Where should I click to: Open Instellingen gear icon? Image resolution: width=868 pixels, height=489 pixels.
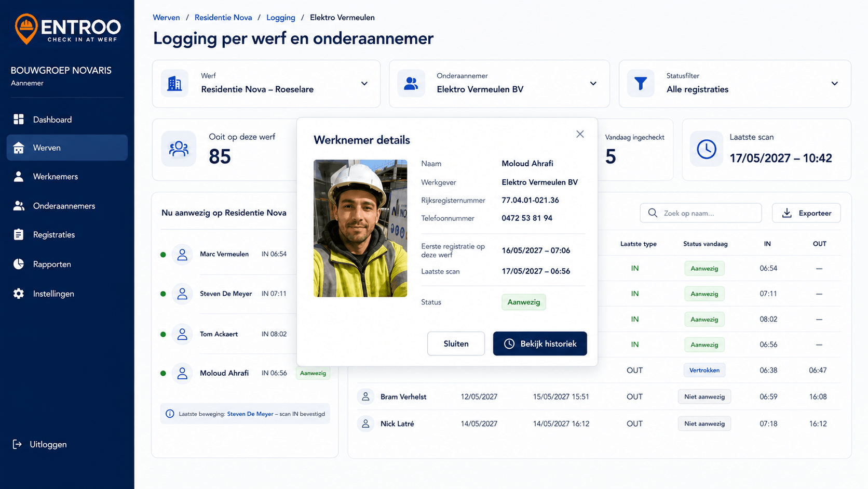click(x=19, y=294)
